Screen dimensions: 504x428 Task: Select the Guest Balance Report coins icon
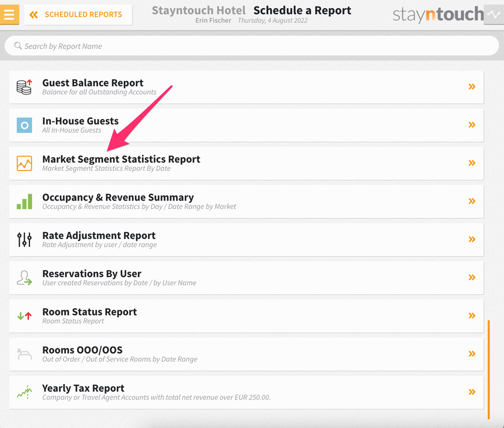[25, 87]
